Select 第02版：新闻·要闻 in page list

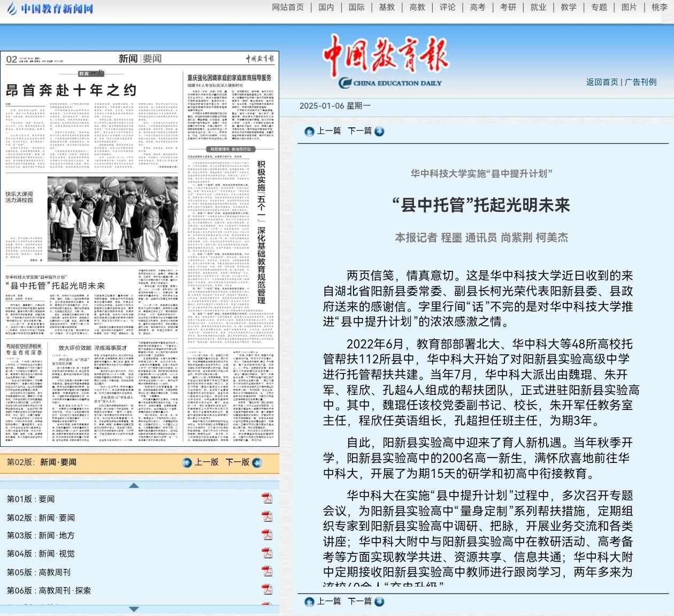click(x=41, y=518)
